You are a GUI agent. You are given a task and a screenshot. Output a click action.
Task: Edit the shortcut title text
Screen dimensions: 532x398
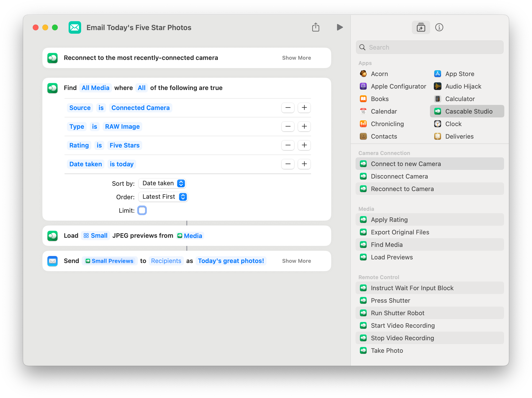tap(139, 27)
